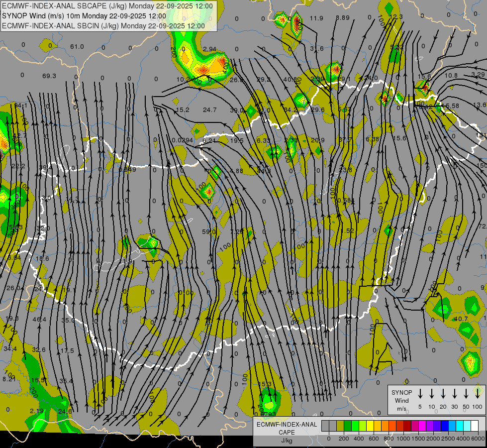Screen dimensions: 487x448
Task: Click the olive swatch left of 200
Action: point(340,426)
